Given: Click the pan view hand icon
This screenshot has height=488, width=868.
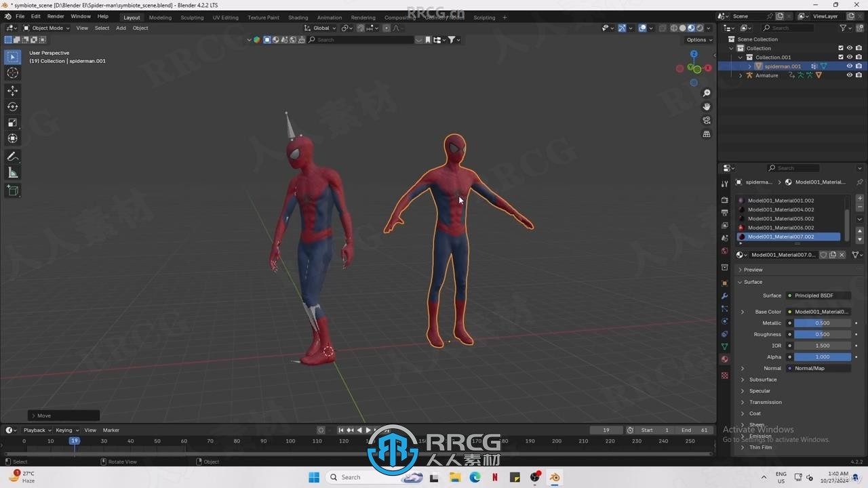Looking at the screenshot, I should (707, 106).
